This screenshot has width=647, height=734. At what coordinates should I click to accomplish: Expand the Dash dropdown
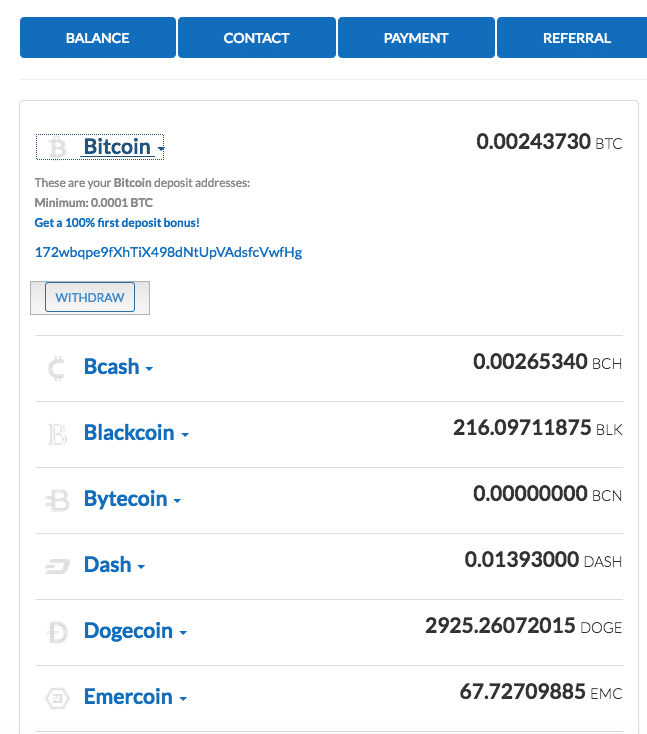pos(115,565)
